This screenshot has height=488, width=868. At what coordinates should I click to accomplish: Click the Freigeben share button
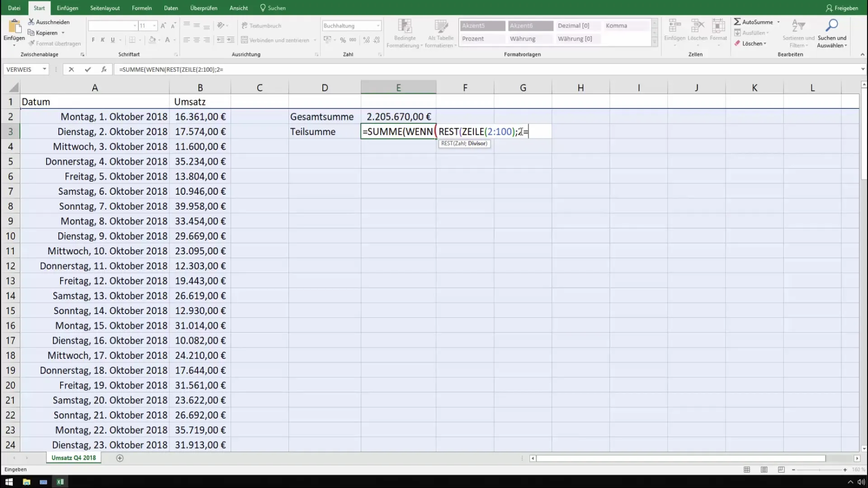click(x=842, y=8)
